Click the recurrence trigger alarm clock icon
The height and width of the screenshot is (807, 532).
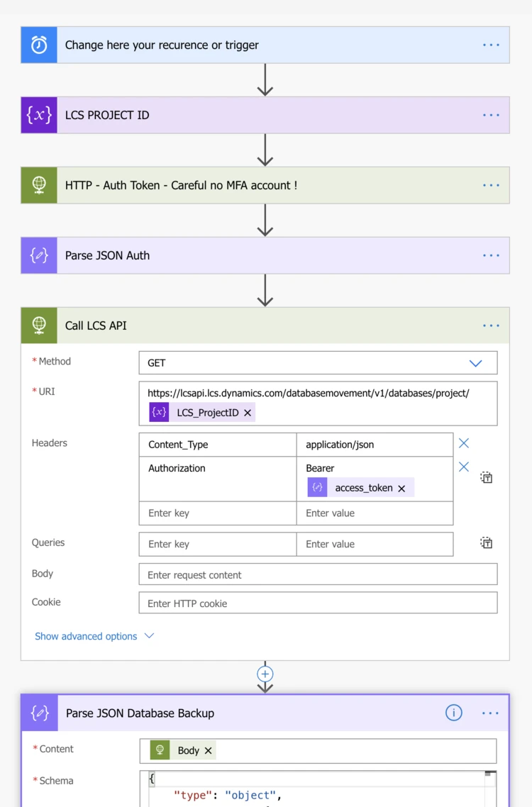[x=39, y=45]
